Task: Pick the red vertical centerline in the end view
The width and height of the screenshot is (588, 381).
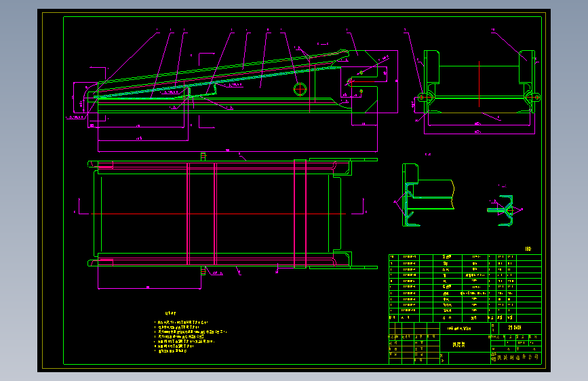Action: pyautogui.click(x=479, y=84)
